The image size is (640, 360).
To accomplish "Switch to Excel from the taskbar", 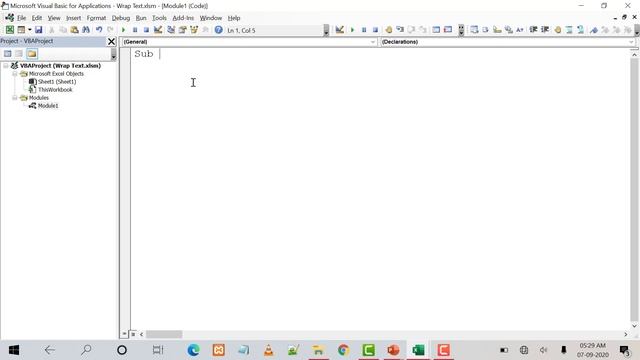I will coord(418,350).
